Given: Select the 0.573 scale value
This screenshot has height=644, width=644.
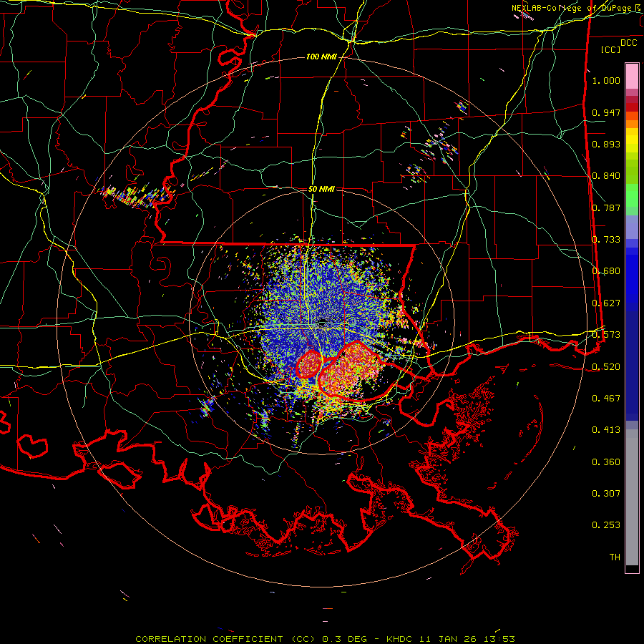Looking at the screenshot, I should pyautogui.click(x=606, y=335).
